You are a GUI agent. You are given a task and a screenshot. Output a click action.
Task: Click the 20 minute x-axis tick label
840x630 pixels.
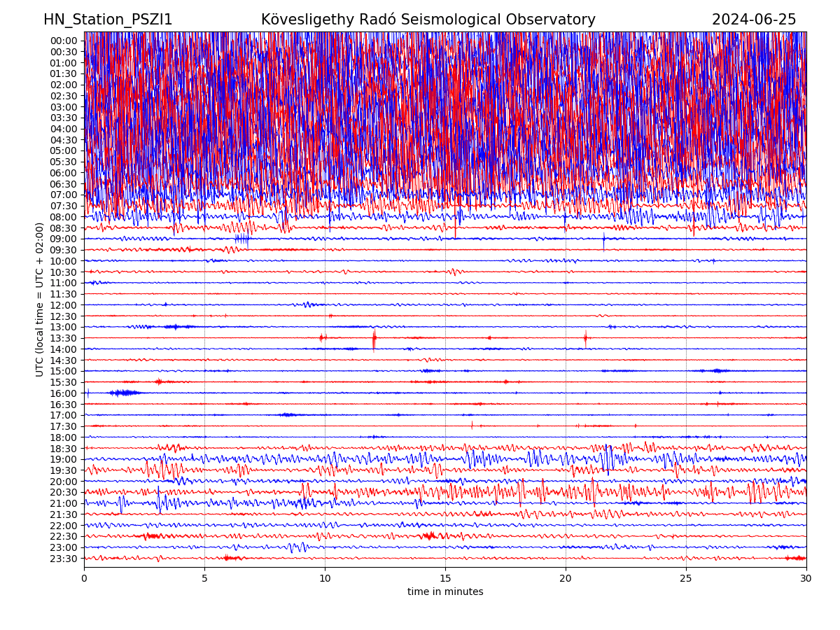pos(566,578)
